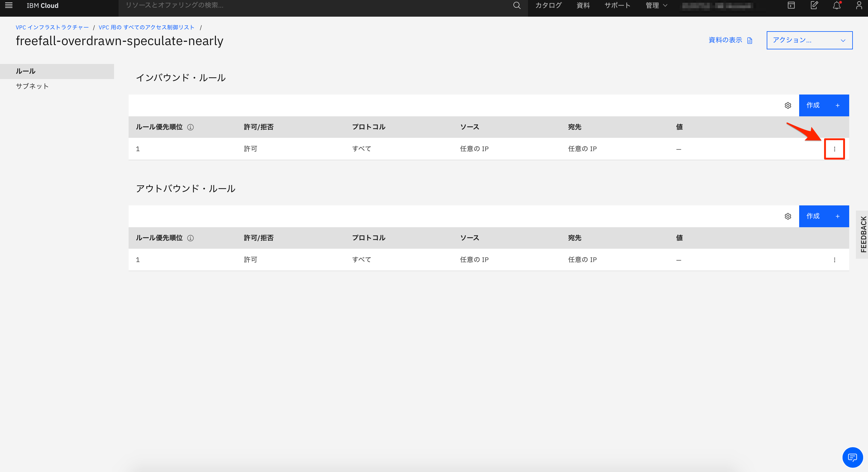Click the info icon beside inbound ルール優先順位
Image resolution: width=868 pixels, height=472 pixels.
(191, 127)
